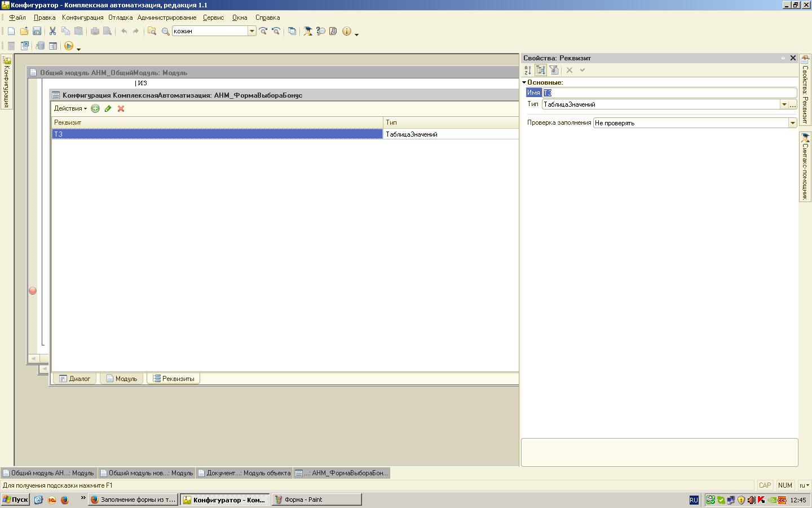Toggle the by-category properties view button
Image resolution: width=812 pixels, height=508 pixels.
coord(541,70)
